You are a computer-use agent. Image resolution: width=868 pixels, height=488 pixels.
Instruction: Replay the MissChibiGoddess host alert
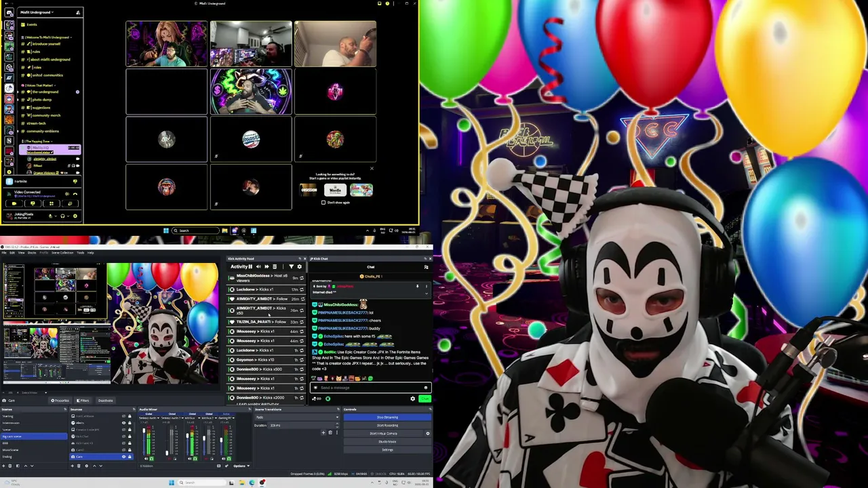302,278
